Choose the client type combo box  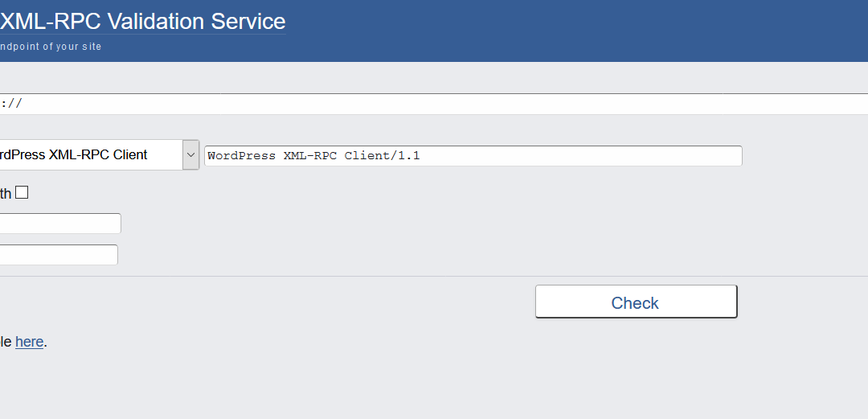coord(99,154)
